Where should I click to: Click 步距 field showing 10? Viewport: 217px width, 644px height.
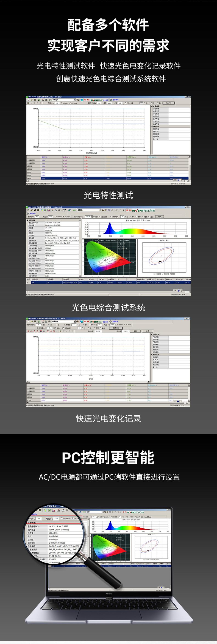pos(120,103)
